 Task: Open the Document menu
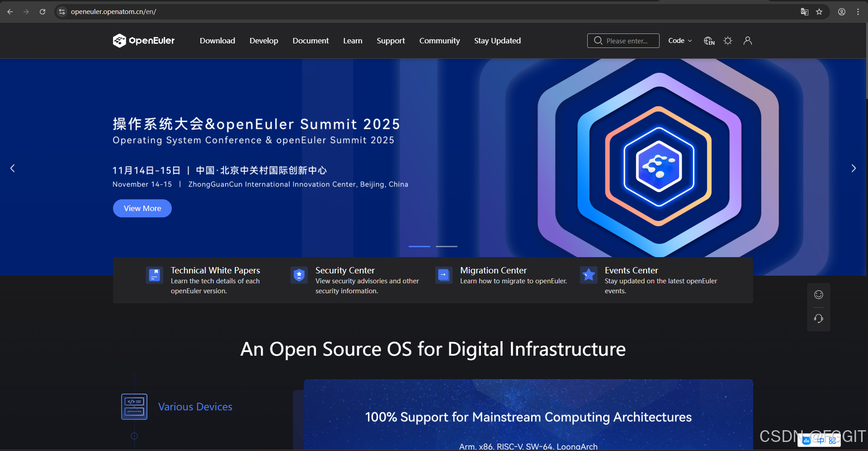pyautogui.click(x=311, y=41)
